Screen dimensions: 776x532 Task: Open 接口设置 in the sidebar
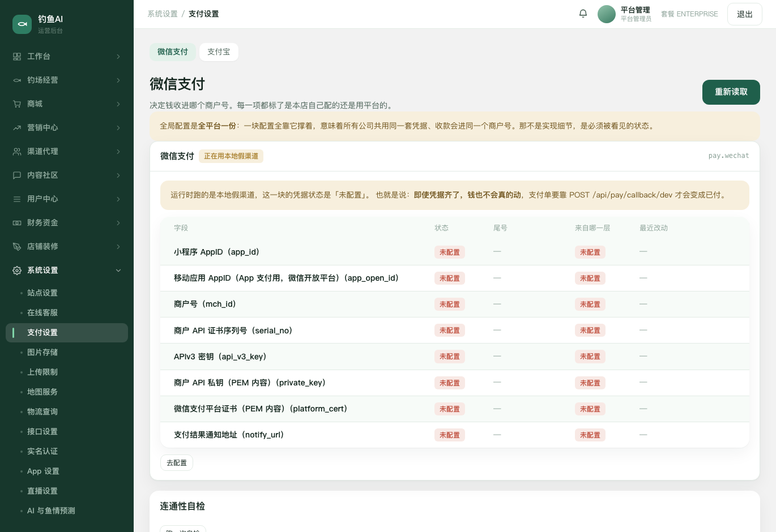click(x=67, y=432)
